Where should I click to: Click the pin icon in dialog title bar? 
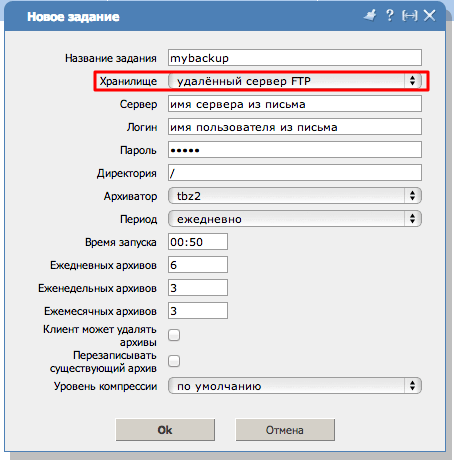point(370,16)
